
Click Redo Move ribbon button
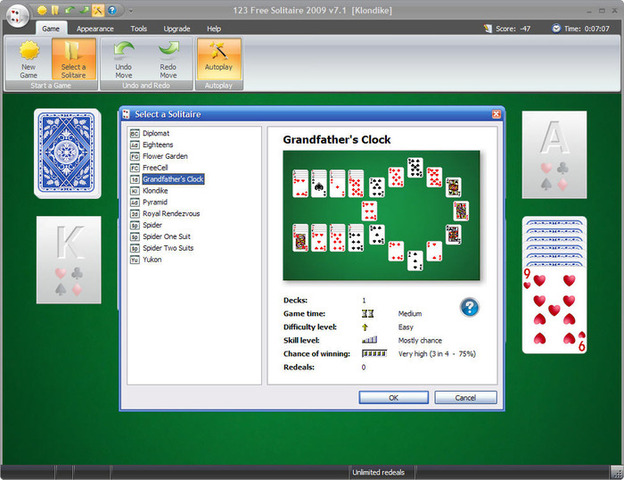click(168, 59)
